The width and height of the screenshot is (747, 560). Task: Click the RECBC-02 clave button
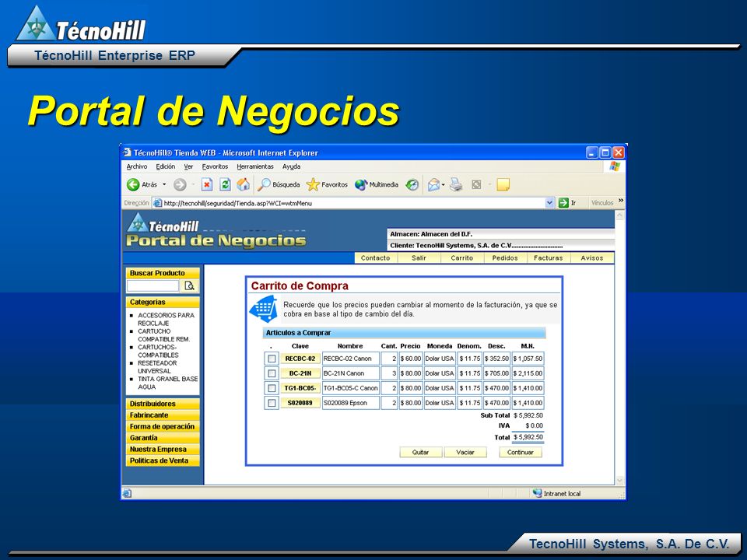coord(300,359)
